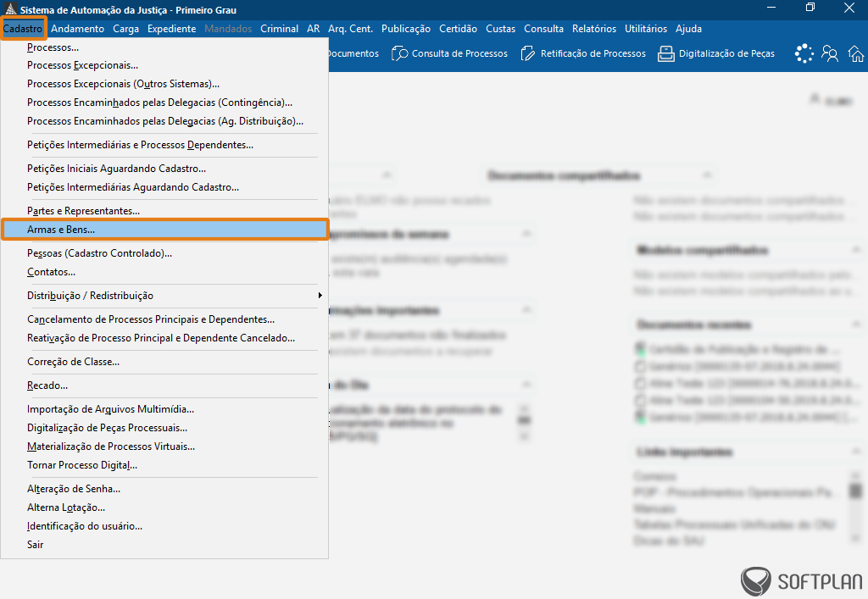Click the Retificação de Processos toolbar label

tap(593, 53)
